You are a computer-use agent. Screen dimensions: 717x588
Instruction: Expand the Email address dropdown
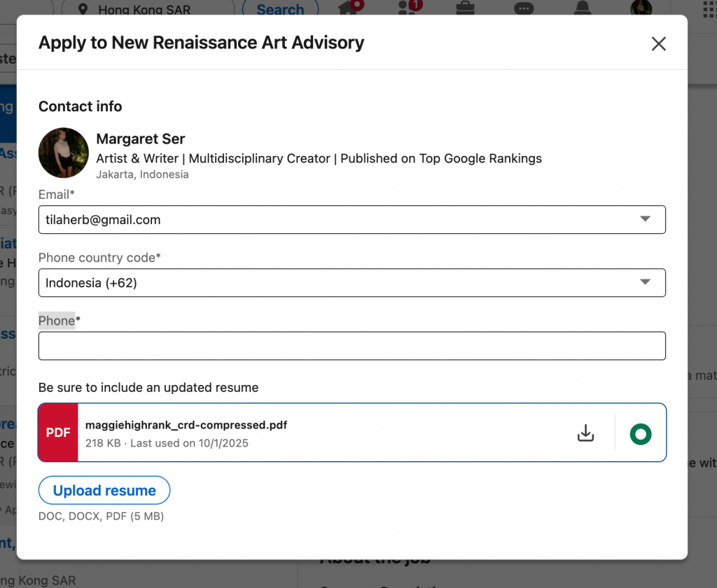pos(645,219)
